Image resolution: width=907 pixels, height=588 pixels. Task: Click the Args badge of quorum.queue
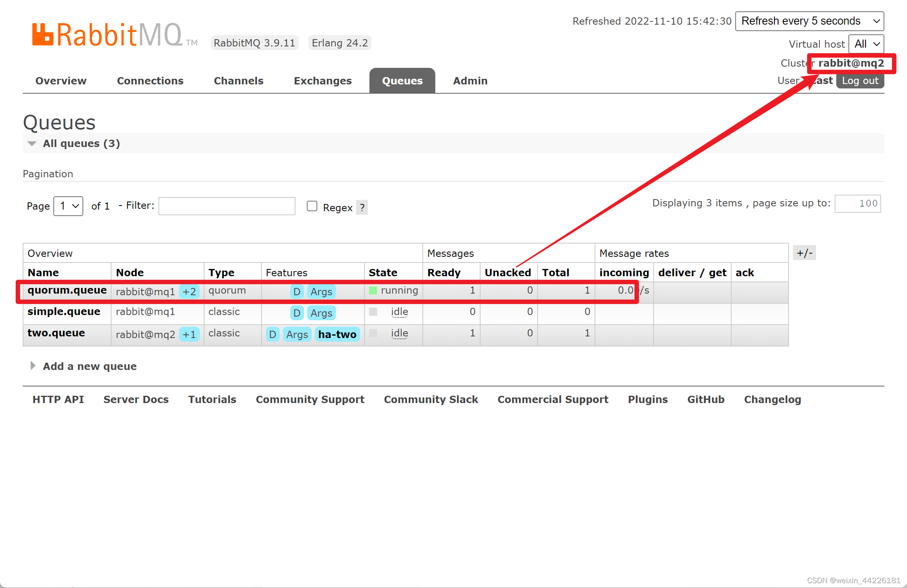point(321,292)
